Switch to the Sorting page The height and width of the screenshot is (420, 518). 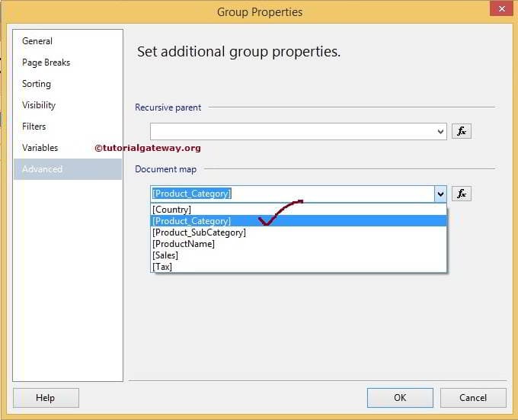(68, 84)
